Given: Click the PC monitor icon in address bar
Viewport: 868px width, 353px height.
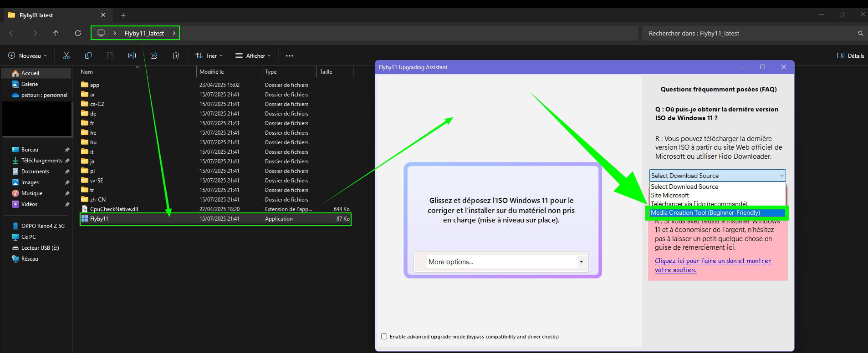Looking at the screenshot, I should [x=101, y=33].
